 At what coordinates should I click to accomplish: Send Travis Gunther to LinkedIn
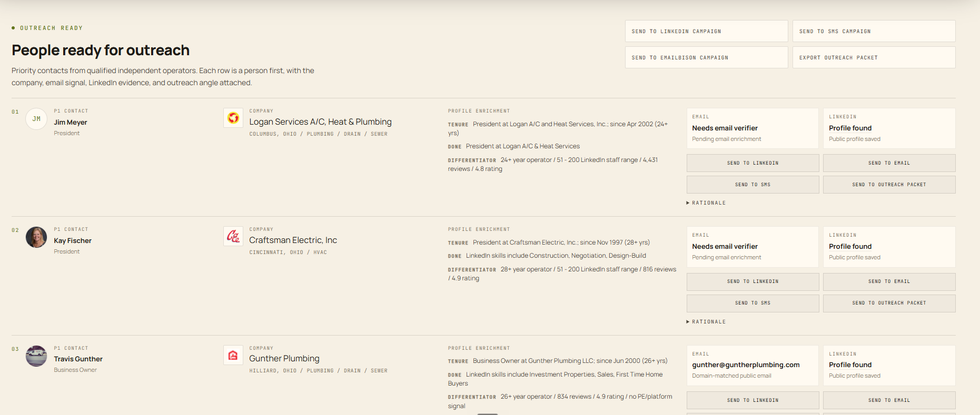[753, 400]
